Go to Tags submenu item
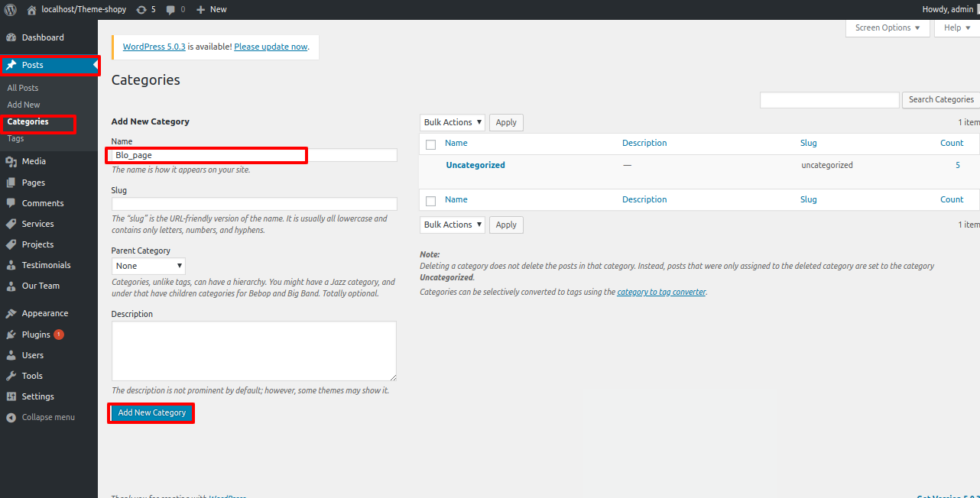Image resolution: width=980 pixels, height=498 pixels. click(x=15, y=138)
